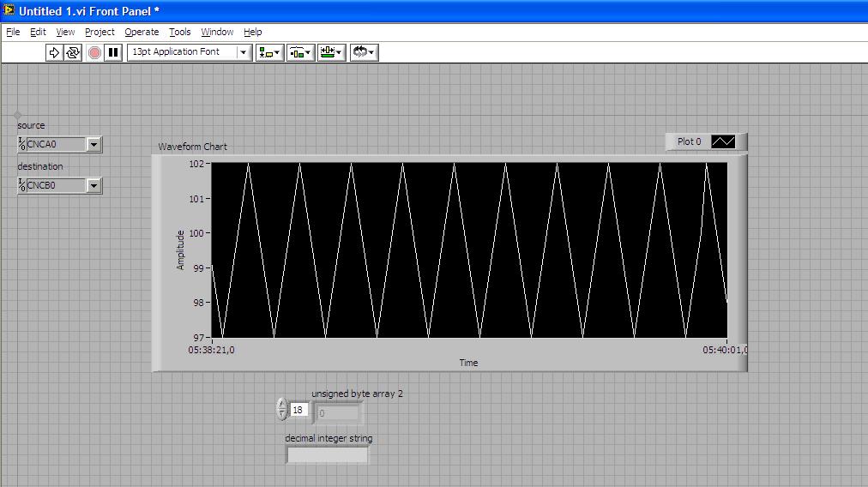Click the Abort Execution stop button

[94, 52]
